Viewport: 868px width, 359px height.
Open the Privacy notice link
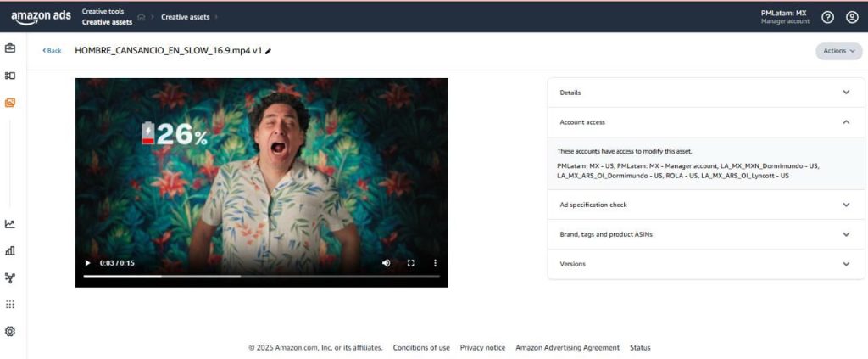click(x=482, y=348)
